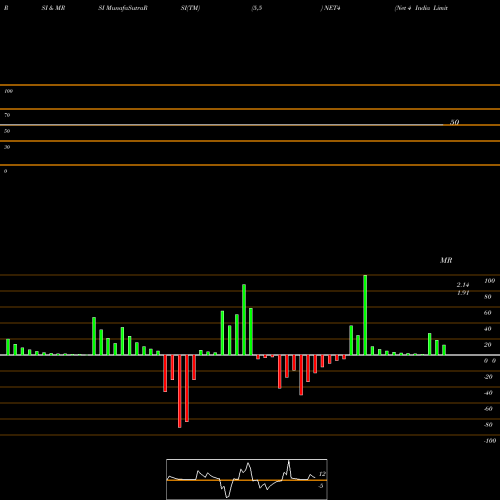This screenshot has height=500, width=500.
Task: Click the 70 level label on RSI axis
Action: click(x=7, y=115)
